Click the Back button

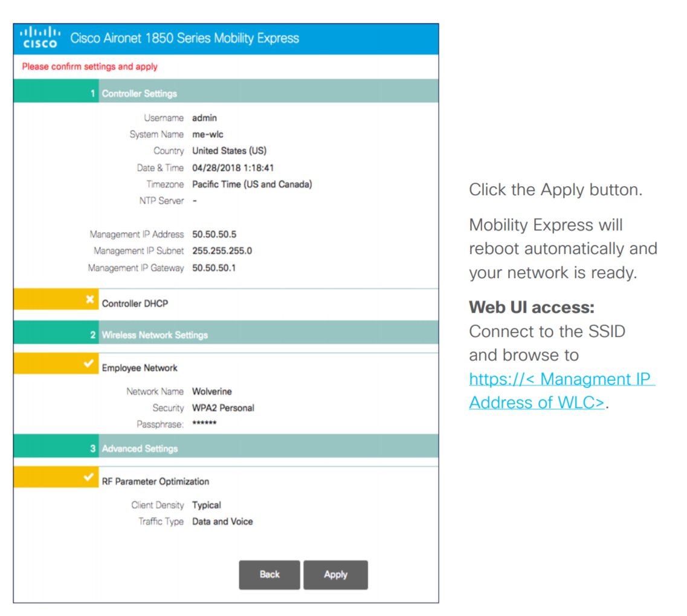269,575
